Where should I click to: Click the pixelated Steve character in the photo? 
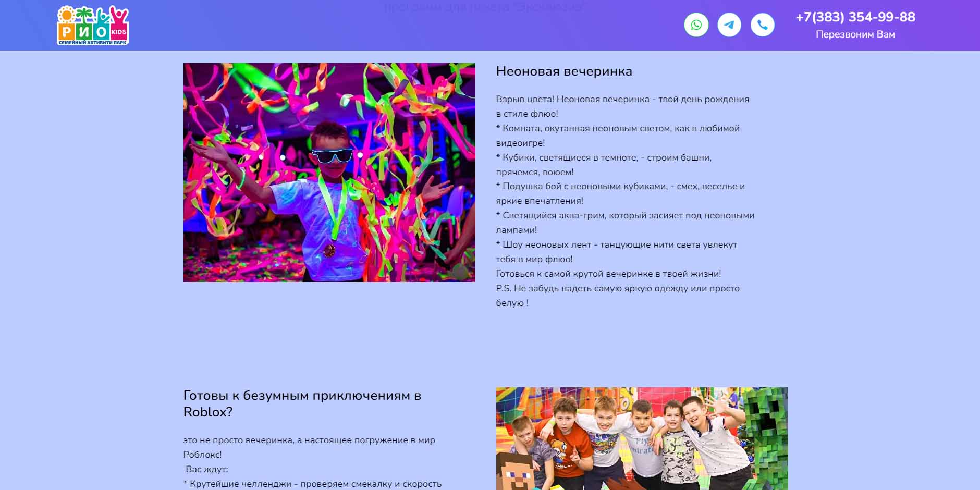514,472
